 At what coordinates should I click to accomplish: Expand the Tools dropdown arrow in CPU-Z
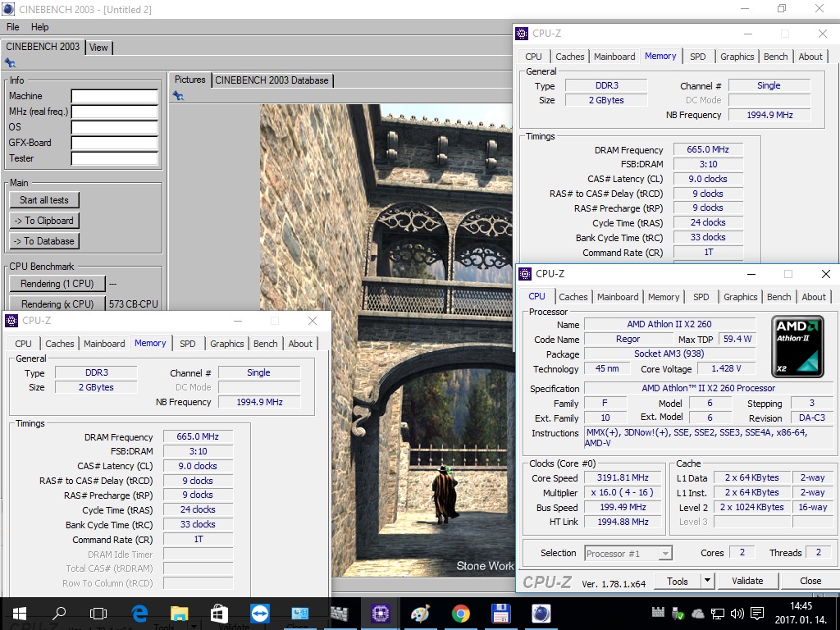(x=707, y=581)
